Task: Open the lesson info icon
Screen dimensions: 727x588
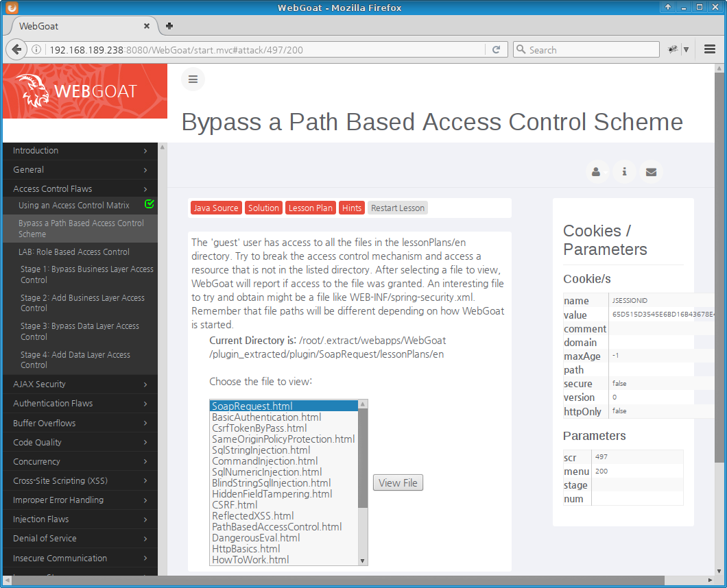Action: 624,172
